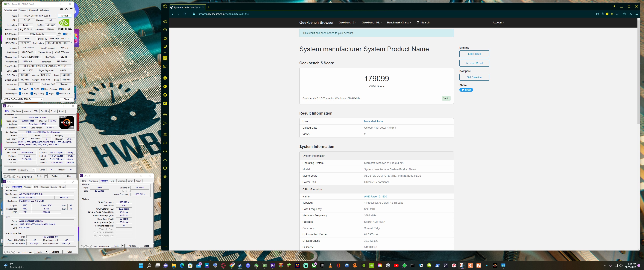Viewport: 644px width, 270px height.
Task: Switch to Validation tab in GPU-Z
Action: point(44,10)
